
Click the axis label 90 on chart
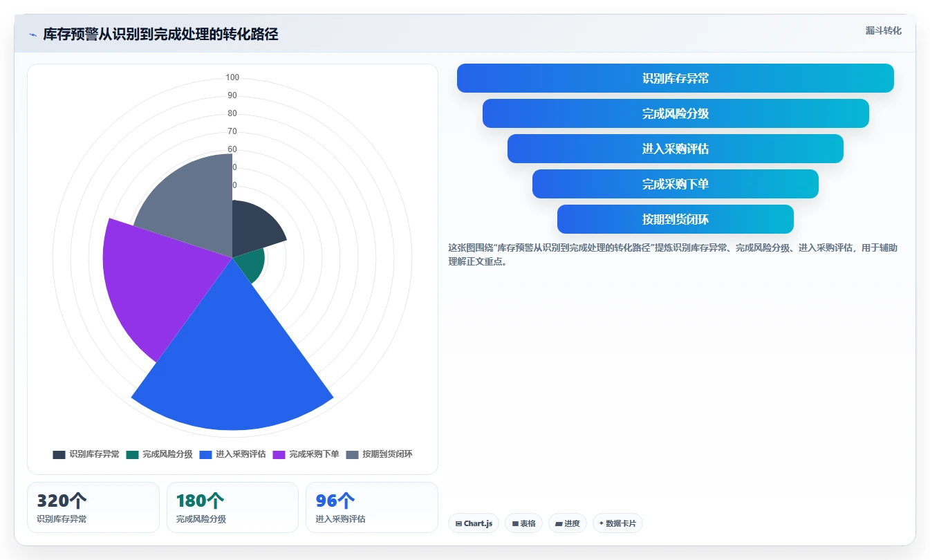(x=232, y=95)
